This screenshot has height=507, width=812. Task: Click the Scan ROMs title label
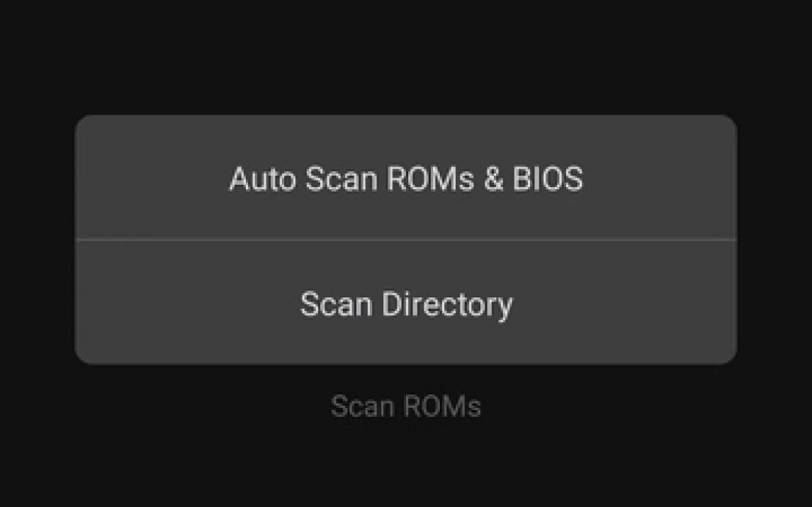click(406, 406)
